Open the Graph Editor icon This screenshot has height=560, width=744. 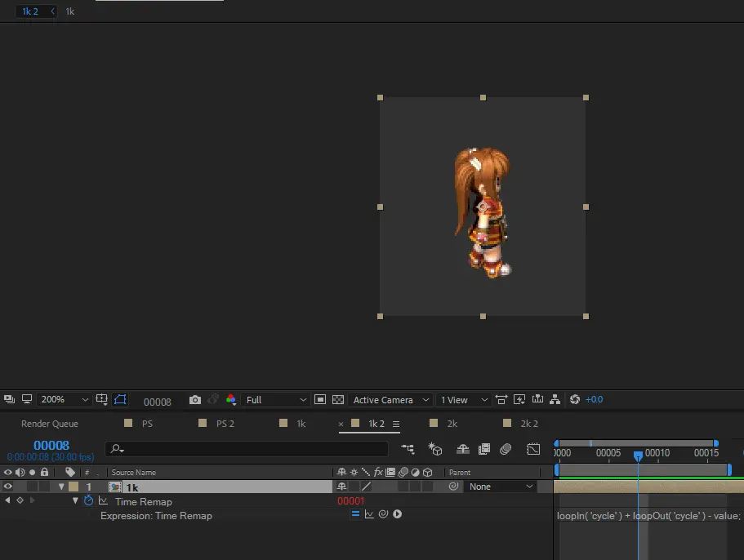coord(533,448)
